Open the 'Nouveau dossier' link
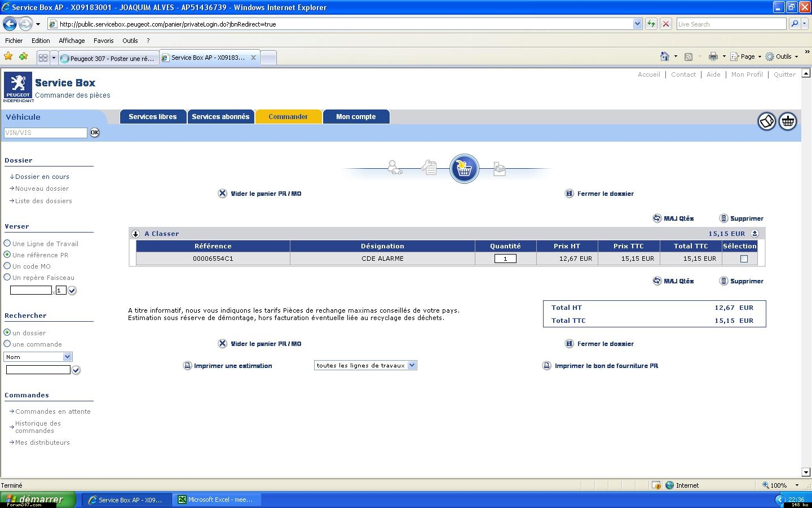Screen dimensions: 812x508 [x=42, y=189]
